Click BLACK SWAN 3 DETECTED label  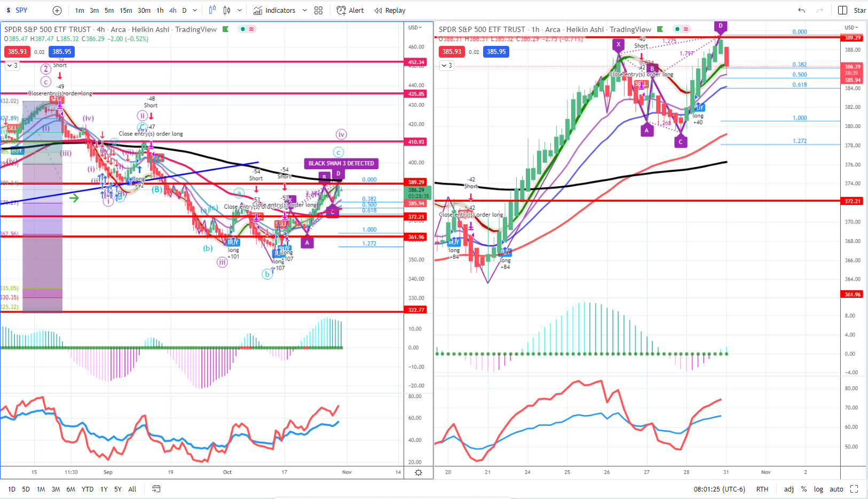pos(341,163)
